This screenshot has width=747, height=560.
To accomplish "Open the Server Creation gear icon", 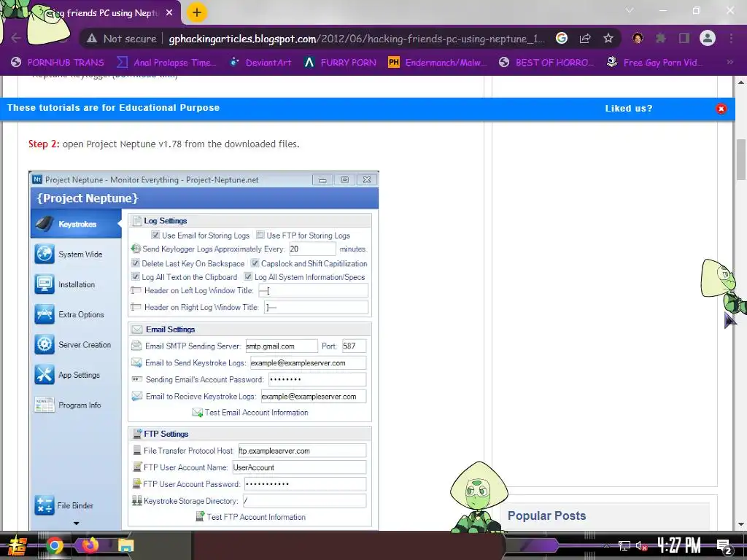I will coord(44,344).
